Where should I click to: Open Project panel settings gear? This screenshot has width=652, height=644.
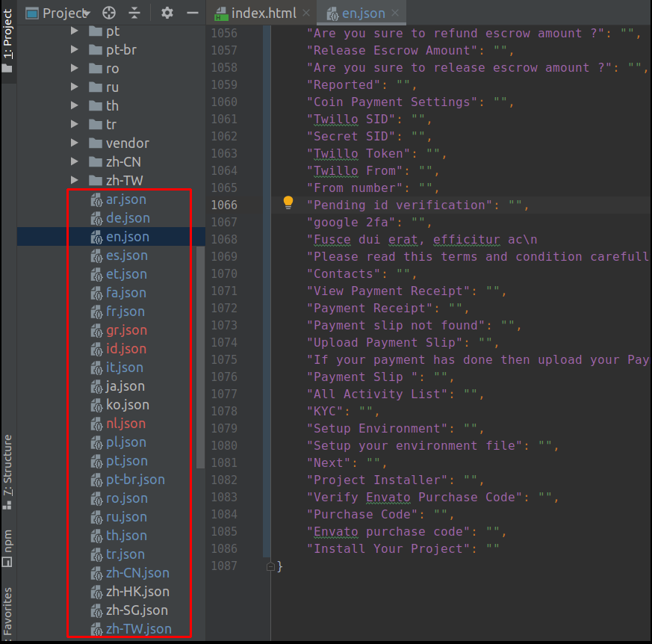pos(167,13)
